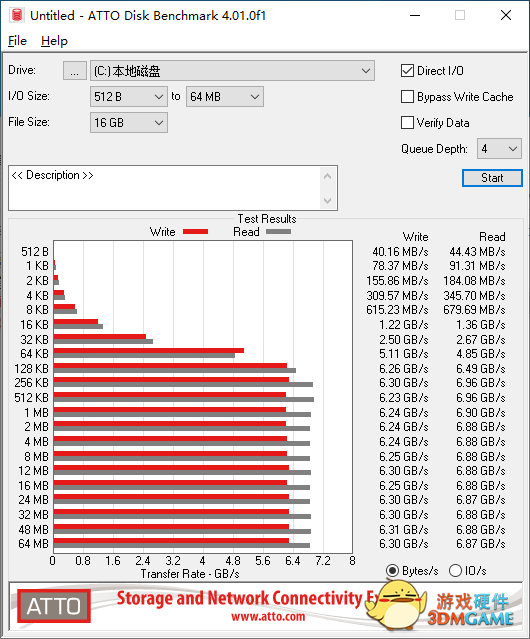Viewport: 530px width, 639px height.
Task: Click the 1 MB row label
Action: point(37,413)
